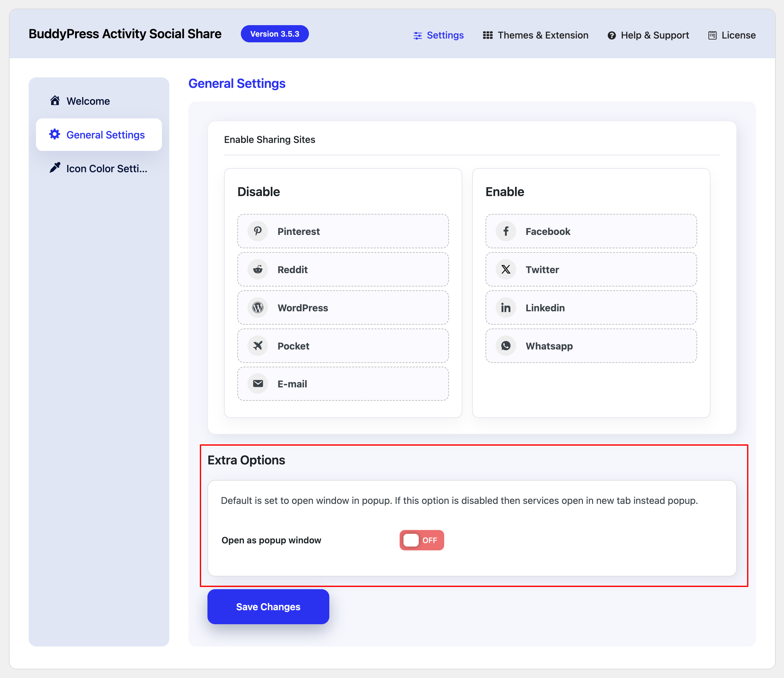Screen dimensions: 784x678
Task: Click the home icon next to Welcome
Action: click(x=55, y=101)
